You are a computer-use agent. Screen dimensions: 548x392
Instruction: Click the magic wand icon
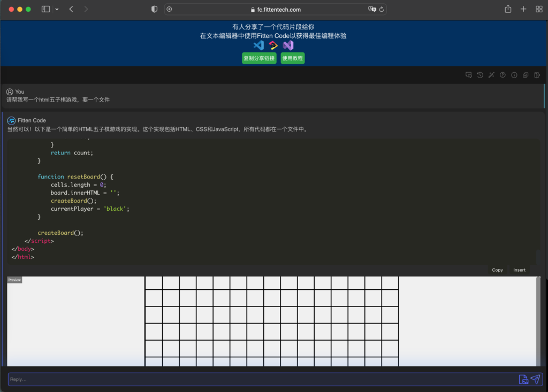(x=491, y=75)
